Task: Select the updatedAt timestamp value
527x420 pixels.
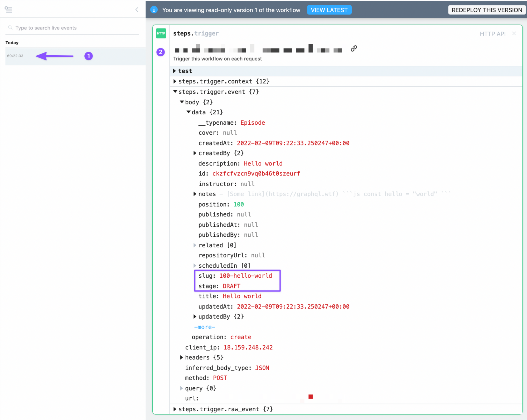Action: pos(293,306)
